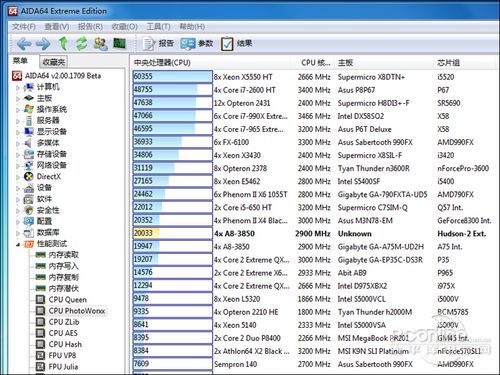Open the 工具(T) menu
Image resolution: width=500 pixels, height=375 pixels.
point(158,27)
